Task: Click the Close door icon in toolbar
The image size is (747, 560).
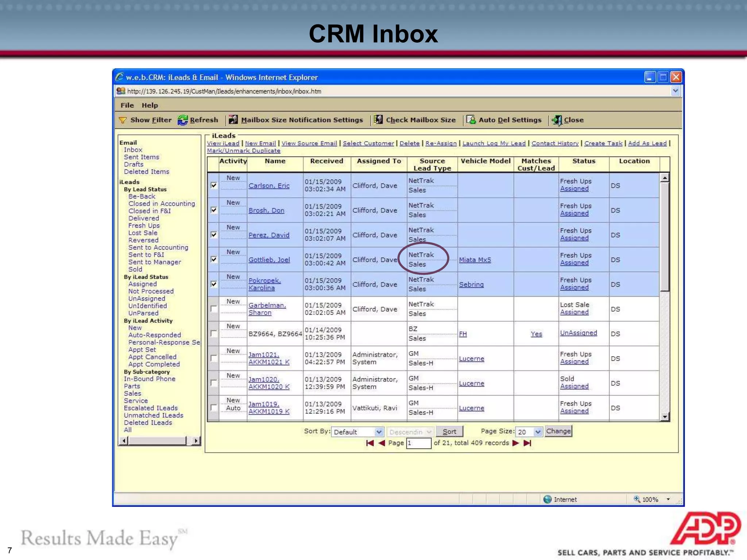Action: click(557, 120)
